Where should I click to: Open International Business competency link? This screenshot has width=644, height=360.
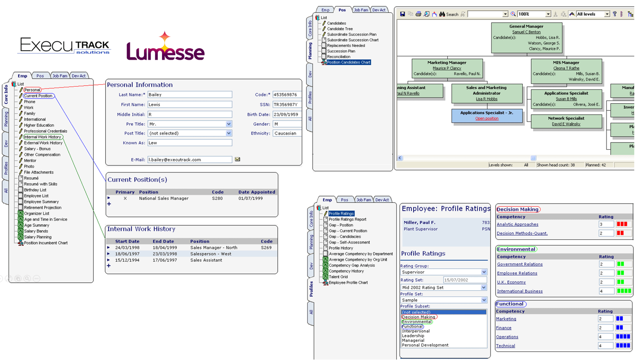520,291
